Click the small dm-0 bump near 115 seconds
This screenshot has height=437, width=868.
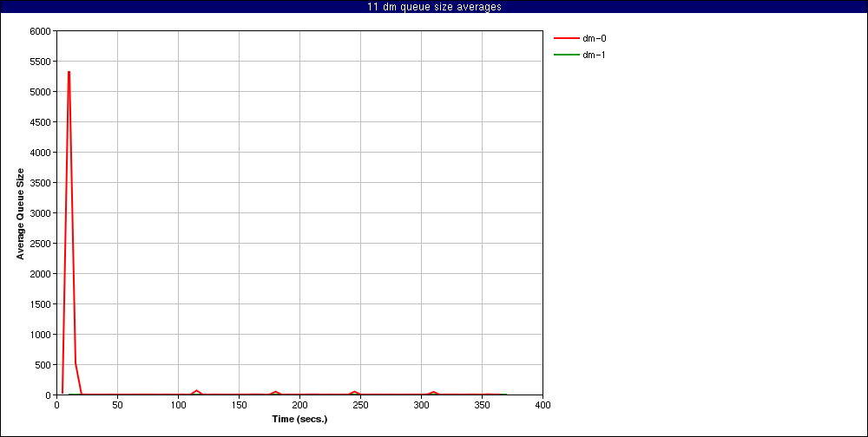tap(196, 391)
